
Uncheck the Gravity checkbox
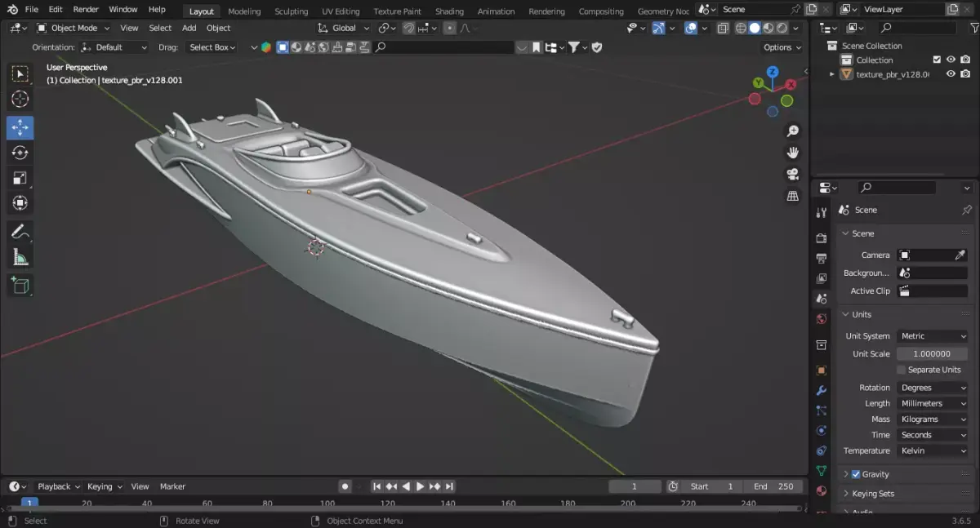856,474
